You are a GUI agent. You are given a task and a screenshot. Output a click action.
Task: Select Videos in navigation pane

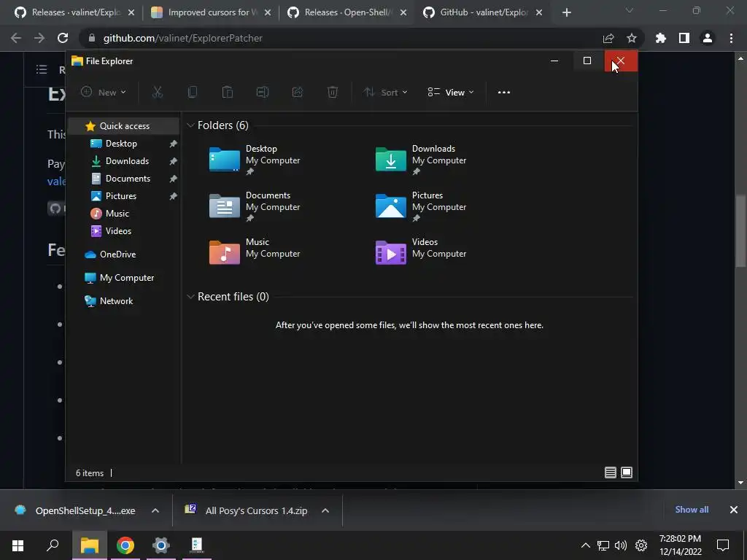[x=123, y=231]
